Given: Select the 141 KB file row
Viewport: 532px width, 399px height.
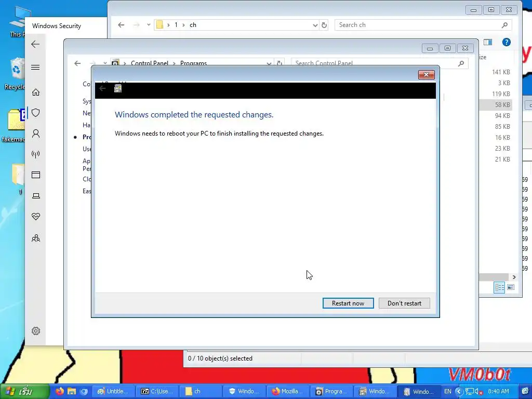Looking at the screenshot, I should [496, 72].
